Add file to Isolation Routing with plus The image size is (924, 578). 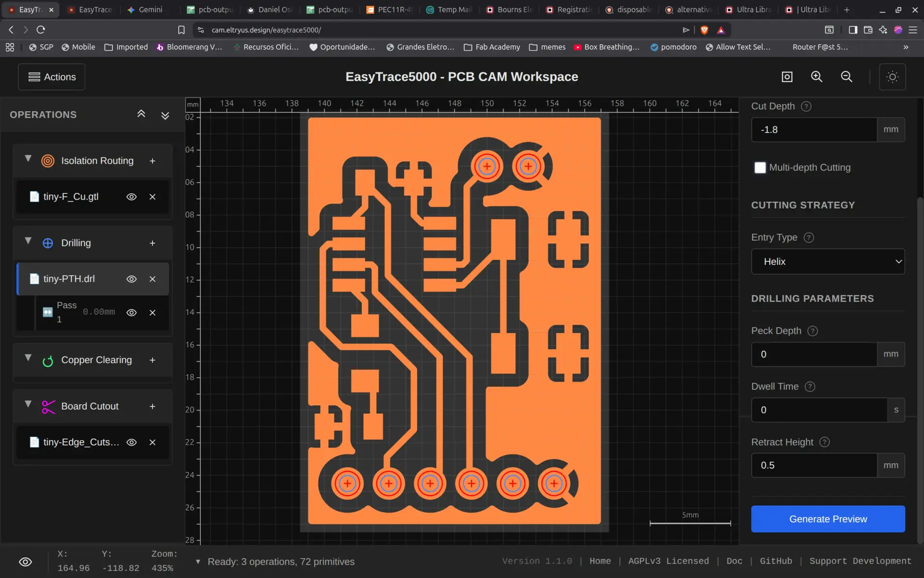click(153, 161)
